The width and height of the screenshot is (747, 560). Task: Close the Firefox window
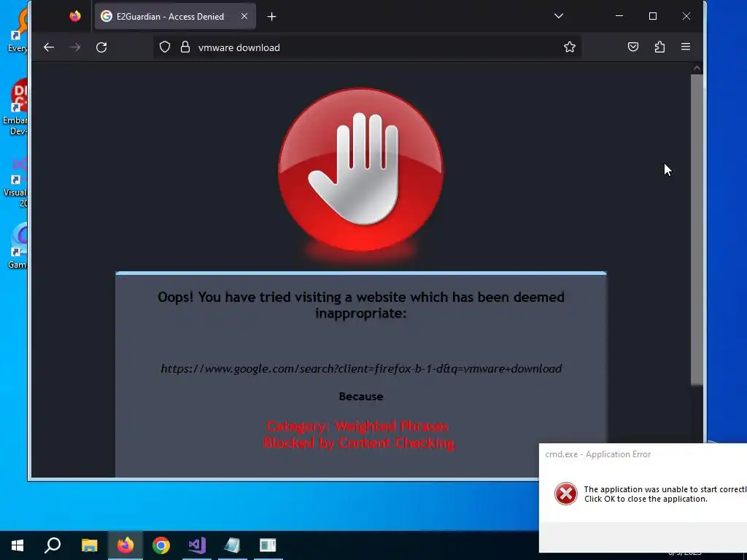686,16
